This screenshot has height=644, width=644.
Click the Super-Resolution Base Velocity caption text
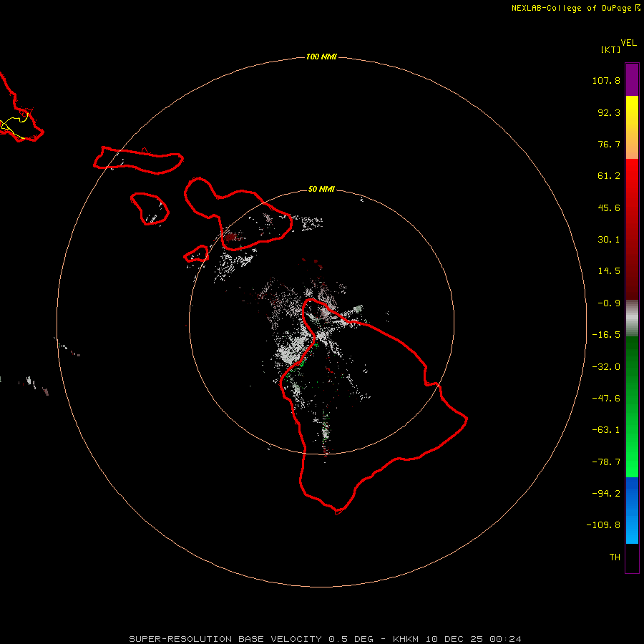[x=326, y=639]
